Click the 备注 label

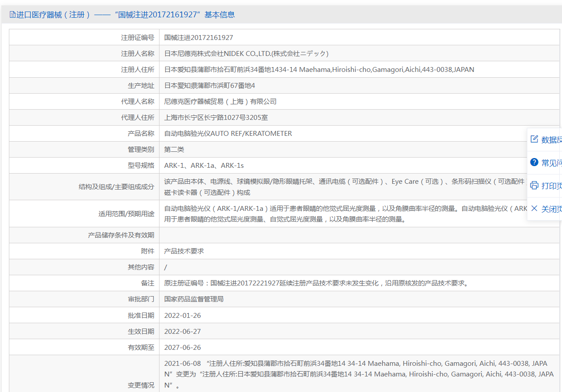pyautogui.click(x=148, y=283)
